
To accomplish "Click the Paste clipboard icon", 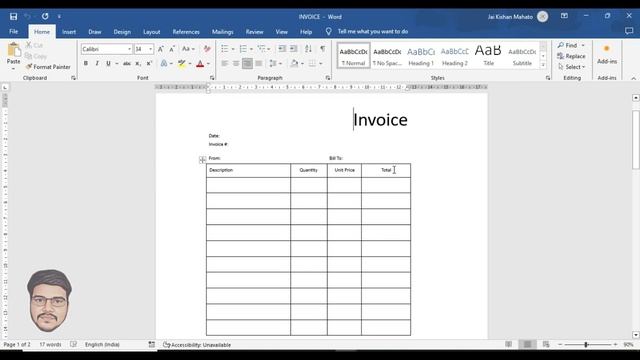I will [x=13, y=50].
